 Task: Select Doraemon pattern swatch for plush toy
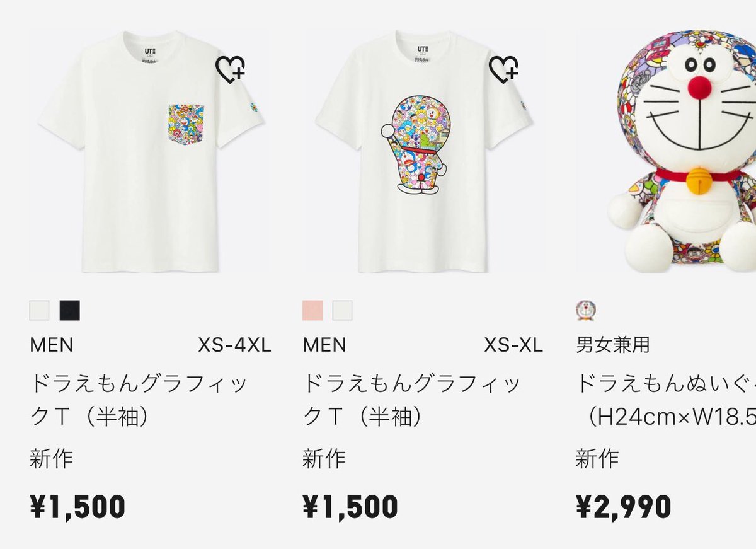(586, 310)
